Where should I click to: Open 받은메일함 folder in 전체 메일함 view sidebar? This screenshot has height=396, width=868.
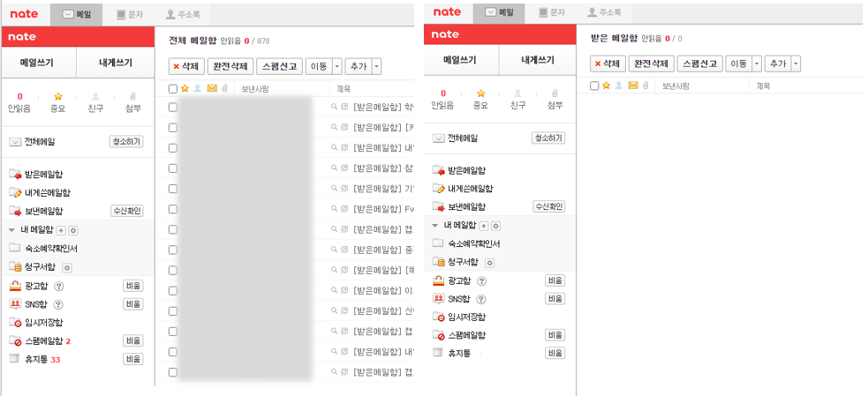tap(44, 175)
